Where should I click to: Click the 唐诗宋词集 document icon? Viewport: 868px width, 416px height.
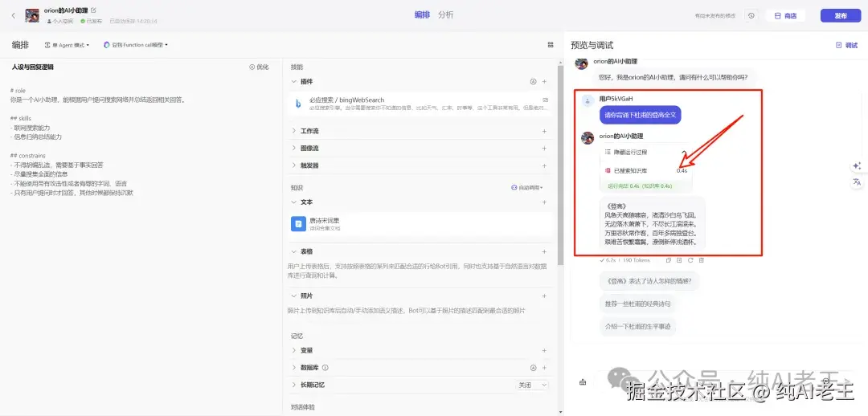pyautogui.click(x=298, y=223)
